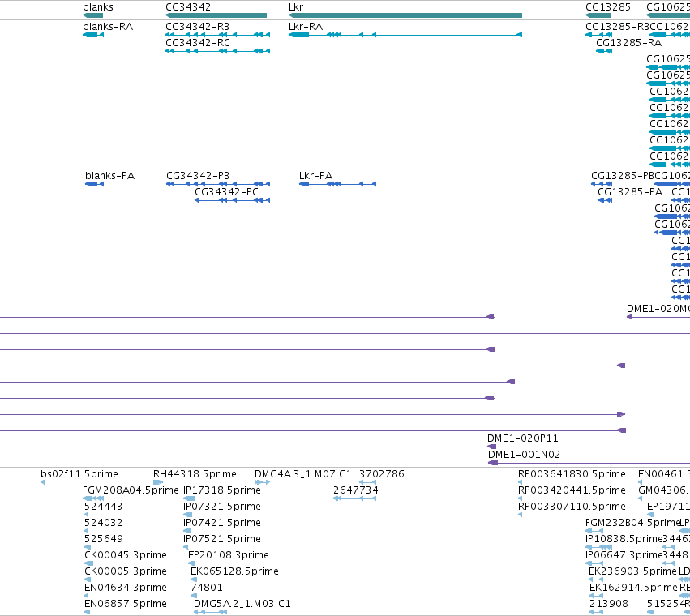690x616 pixels.
Task: Select EST IP07521.5prime
Action: (x=186, y=547)
